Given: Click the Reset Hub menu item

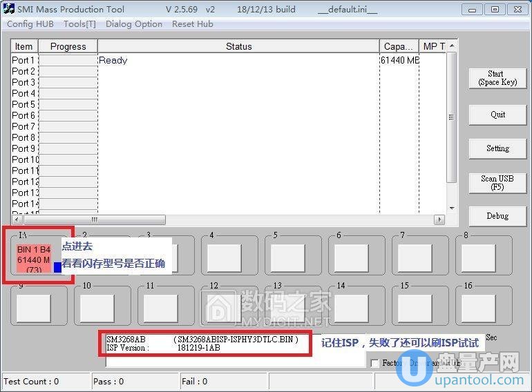Looking at the screenshot, I should [x=193, y=24].
